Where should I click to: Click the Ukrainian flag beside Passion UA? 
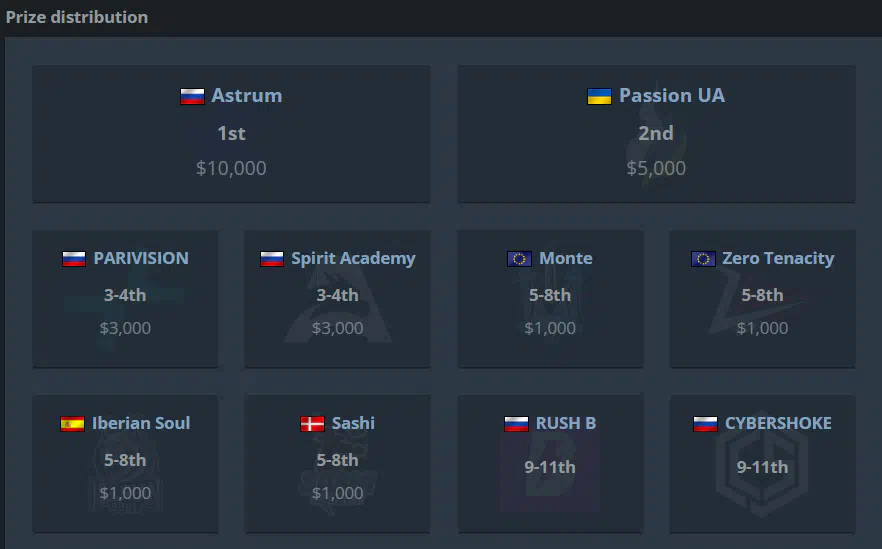[599, 96]
